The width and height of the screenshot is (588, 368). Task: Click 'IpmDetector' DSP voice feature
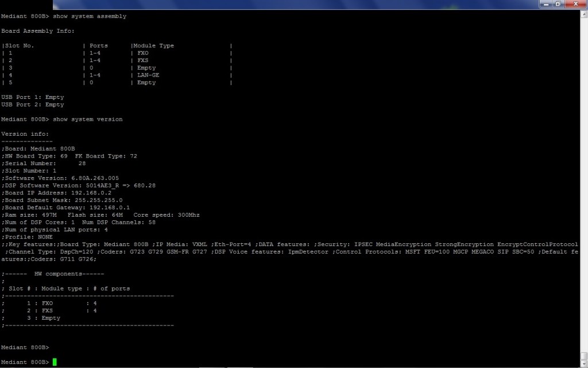308,252
